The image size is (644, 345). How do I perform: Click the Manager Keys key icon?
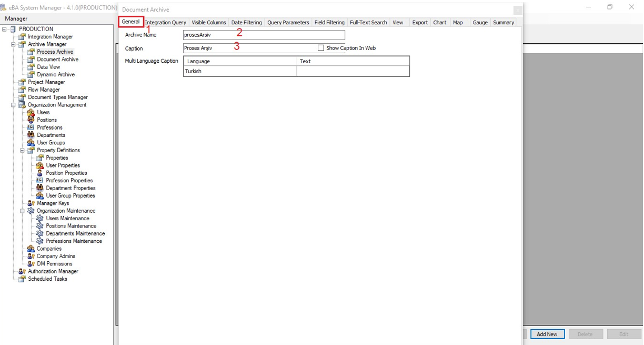point(31,203)
